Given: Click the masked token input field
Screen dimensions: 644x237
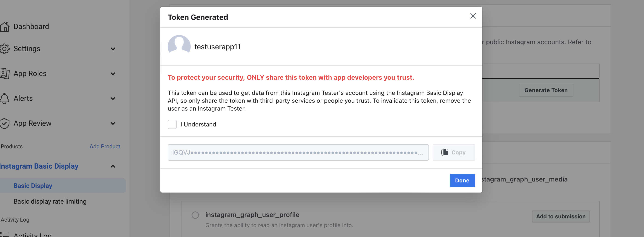Looking at the screenshot, I should (298, 152).
